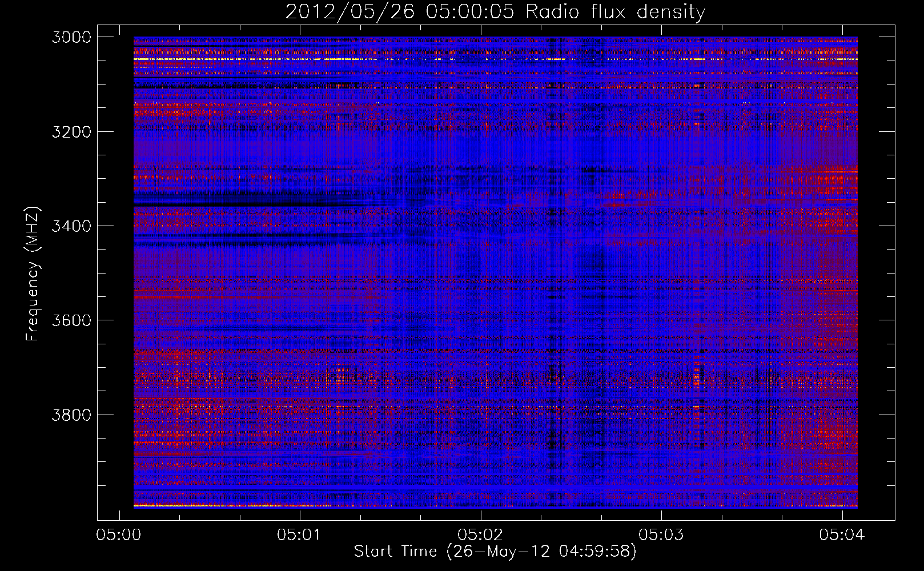Select the 3000 frequency tick label
The image size is (924, 571).
71,37
